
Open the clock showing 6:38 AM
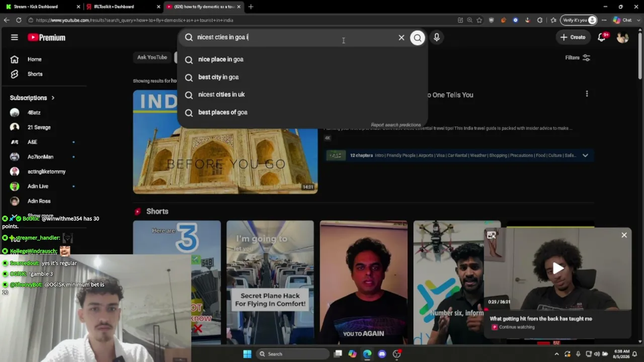coord(621,354)
